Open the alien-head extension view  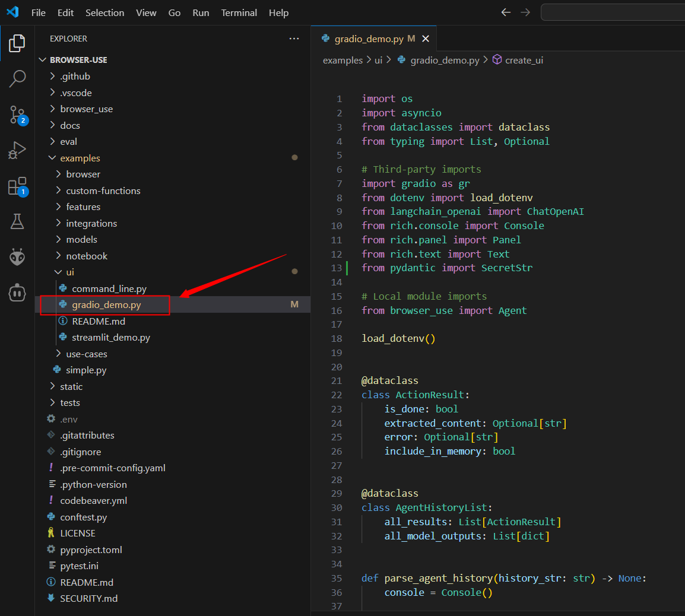coord(17,257)
